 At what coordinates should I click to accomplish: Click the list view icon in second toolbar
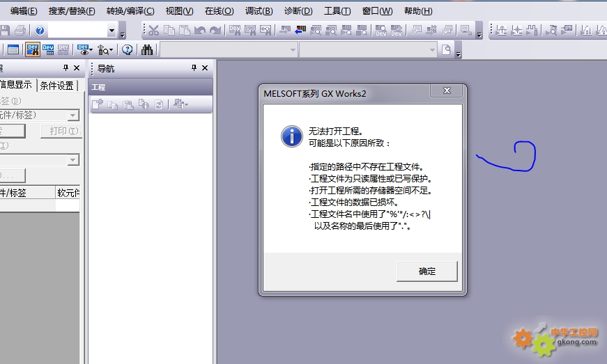tap(13, 49)
